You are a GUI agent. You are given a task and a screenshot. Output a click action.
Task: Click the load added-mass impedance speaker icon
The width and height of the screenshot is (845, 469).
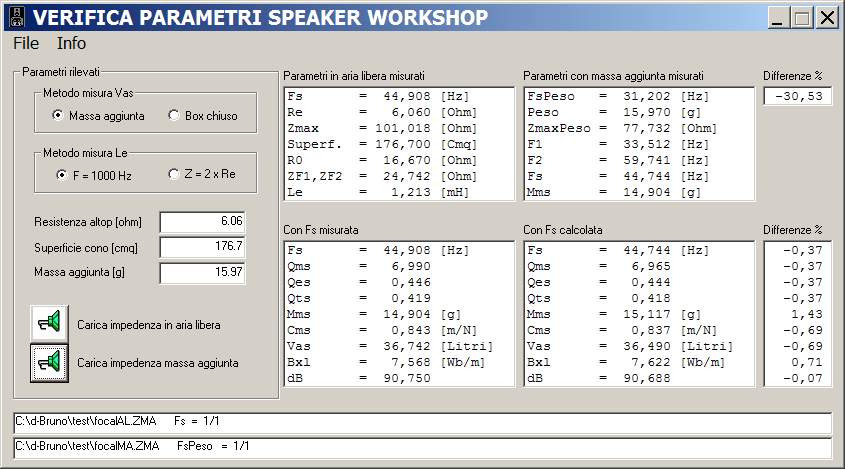pyautogui.click(x=49, y=363)
